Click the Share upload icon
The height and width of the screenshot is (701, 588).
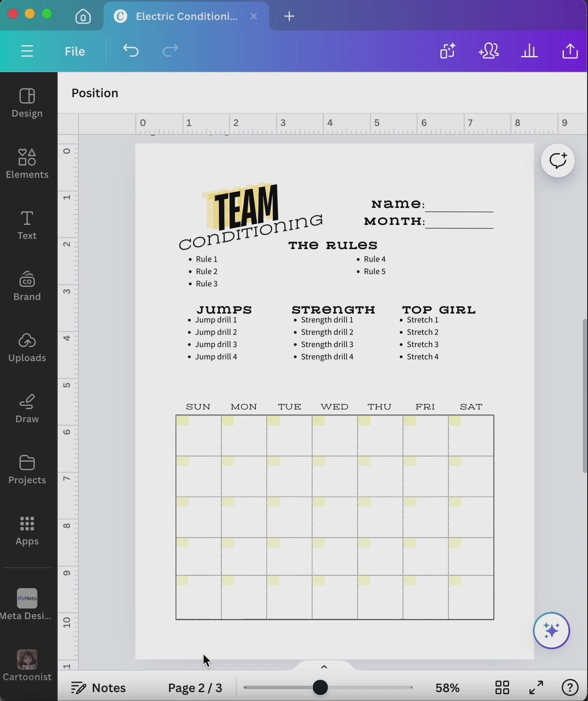pyautogui.click(x=570, y=51)
